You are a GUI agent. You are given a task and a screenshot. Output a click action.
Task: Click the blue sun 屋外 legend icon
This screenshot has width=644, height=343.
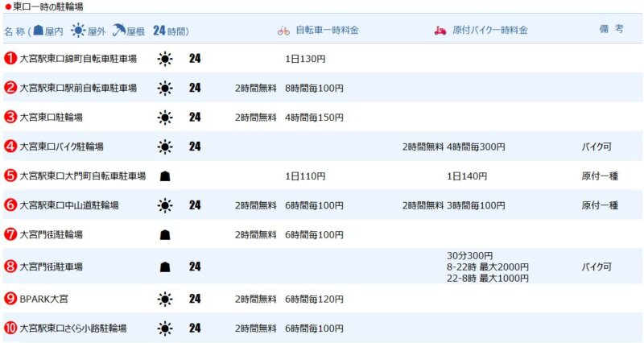78,31
